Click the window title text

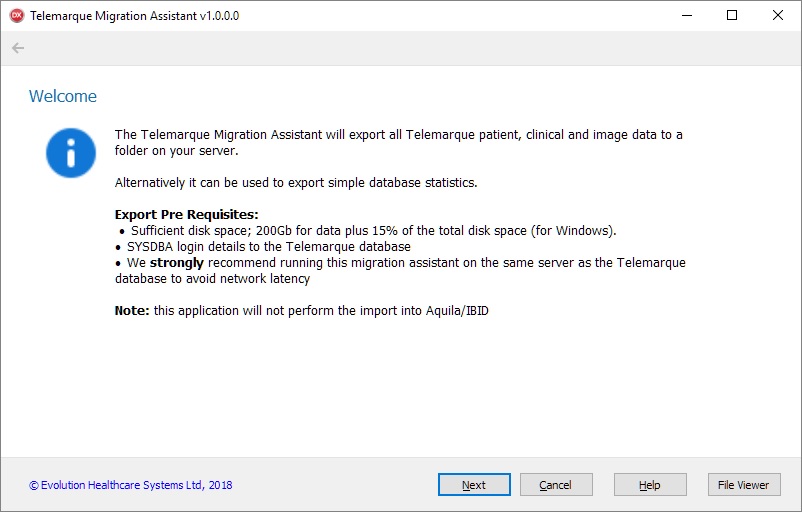pos(135,16)
